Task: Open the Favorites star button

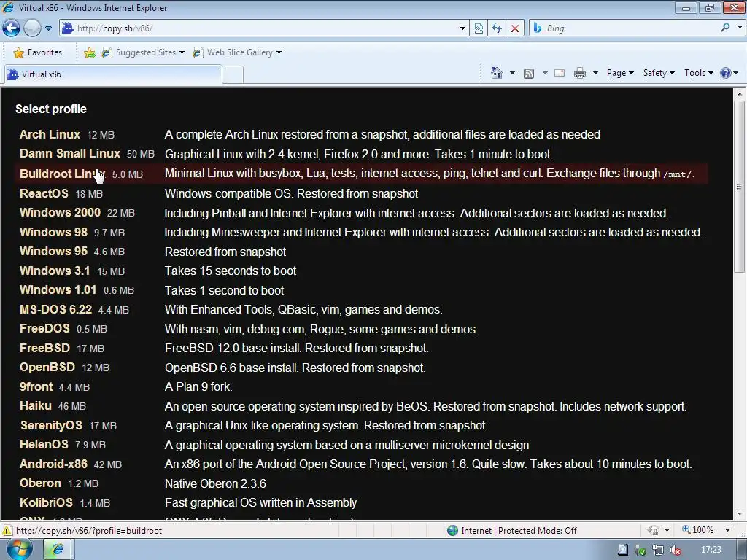Action: 38,52
